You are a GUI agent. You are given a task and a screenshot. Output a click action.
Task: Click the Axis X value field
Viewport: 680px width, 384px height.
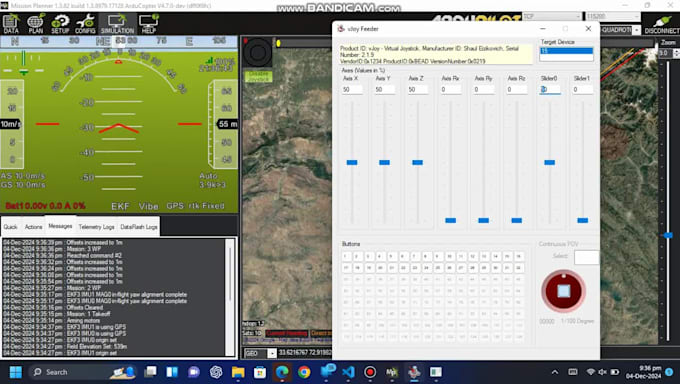click(x=352, y=89)
